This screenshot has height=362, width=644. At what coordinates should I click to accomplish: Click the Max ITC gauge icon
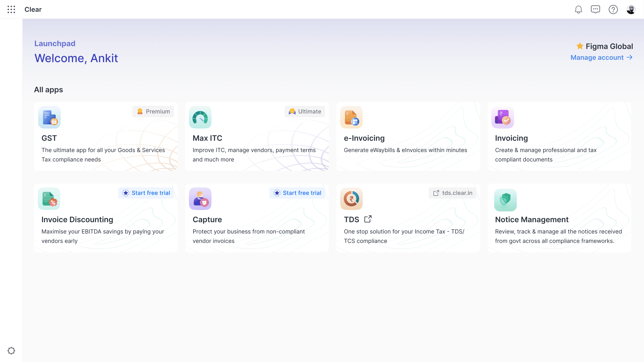point(200,117)
